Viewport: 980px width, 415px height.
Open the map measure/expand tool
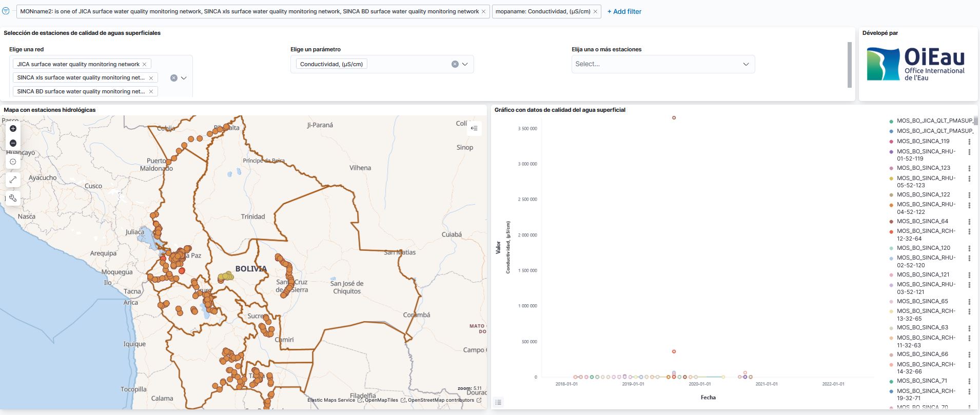click(13, 180)
